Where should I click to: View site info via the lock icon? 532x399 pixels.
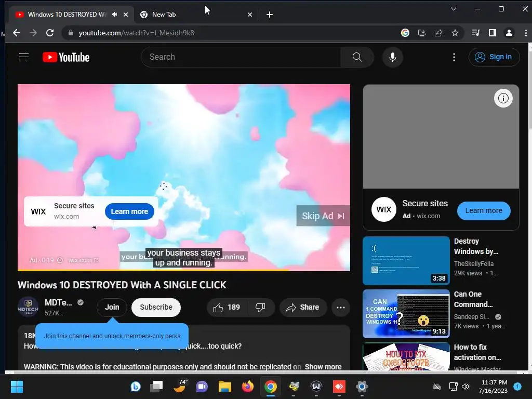pyautogui.click(x=71, y=33)
